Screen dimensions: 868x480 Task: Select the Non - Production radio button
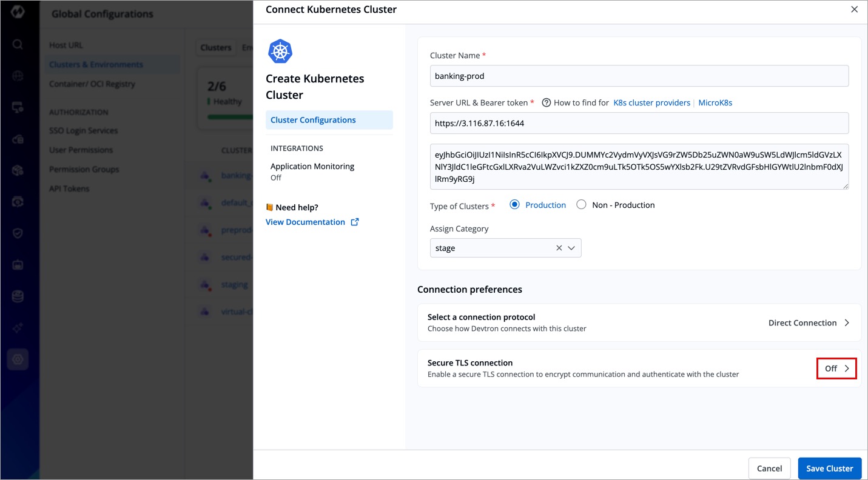pos(581,205)
